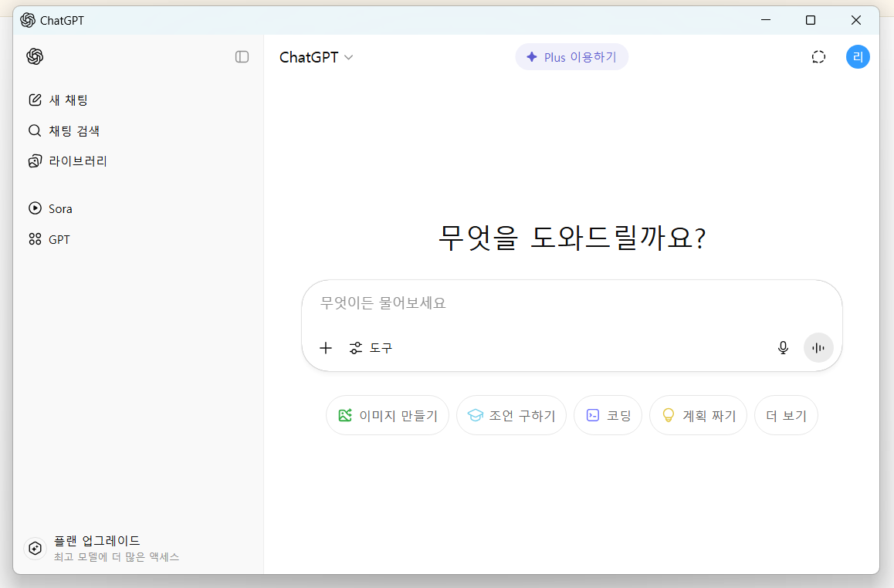Activate the microphone for voice input

pos(783,348)
